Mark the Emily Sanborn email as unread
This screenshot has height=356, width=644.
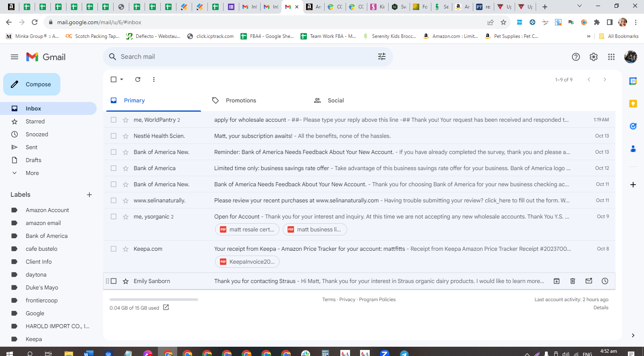point(589,281)
